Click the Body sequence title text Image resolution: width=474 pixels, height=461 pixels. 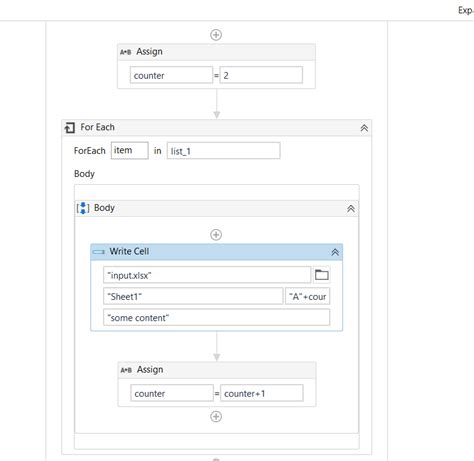click(104, 208)
